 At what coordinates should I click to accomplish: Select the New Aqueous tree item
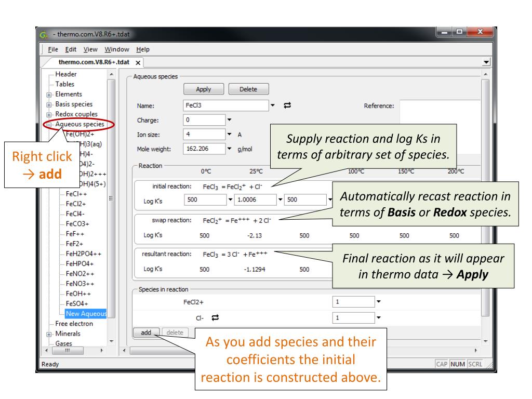pyautogui.click(x=86, y=314)
